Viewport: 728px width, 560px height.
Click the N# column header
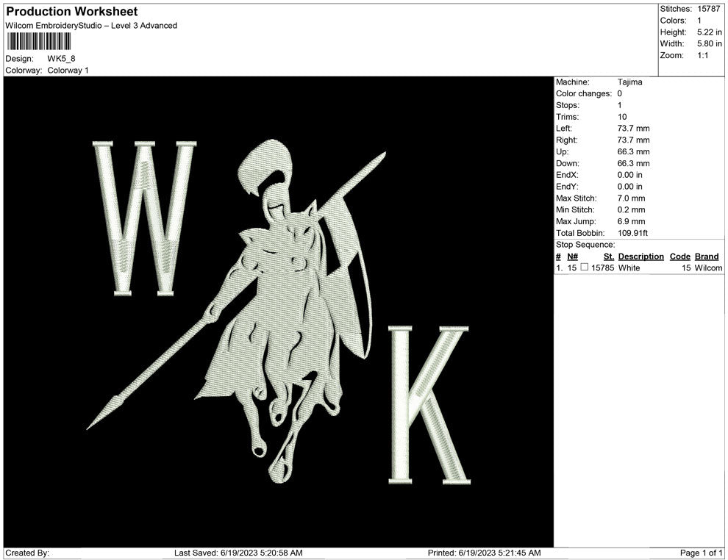tap(573, 256)
